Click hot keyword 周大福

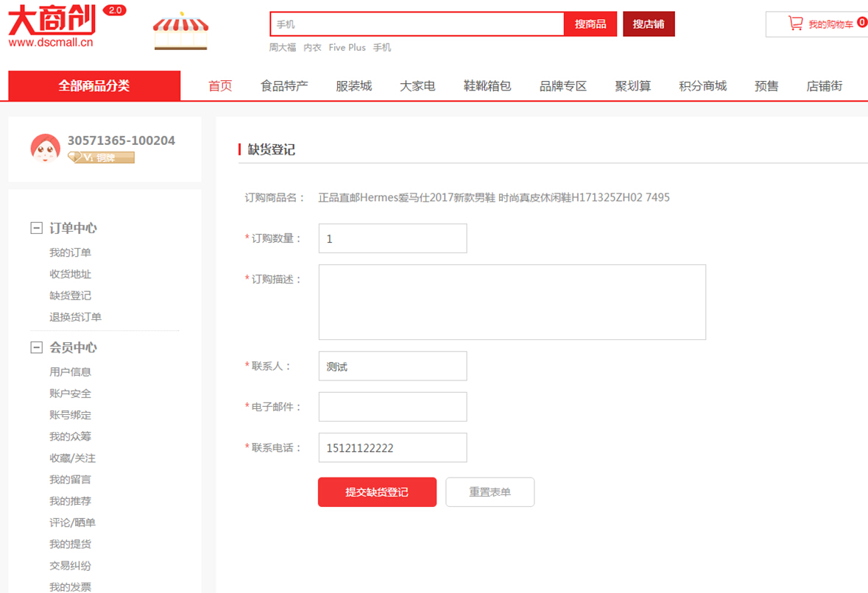[x=282, y=48]
